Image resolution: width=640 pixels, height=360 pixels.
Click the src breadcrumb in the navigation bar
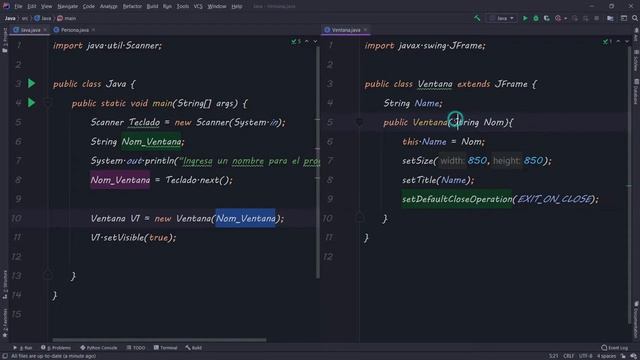[x=25, y=18]
